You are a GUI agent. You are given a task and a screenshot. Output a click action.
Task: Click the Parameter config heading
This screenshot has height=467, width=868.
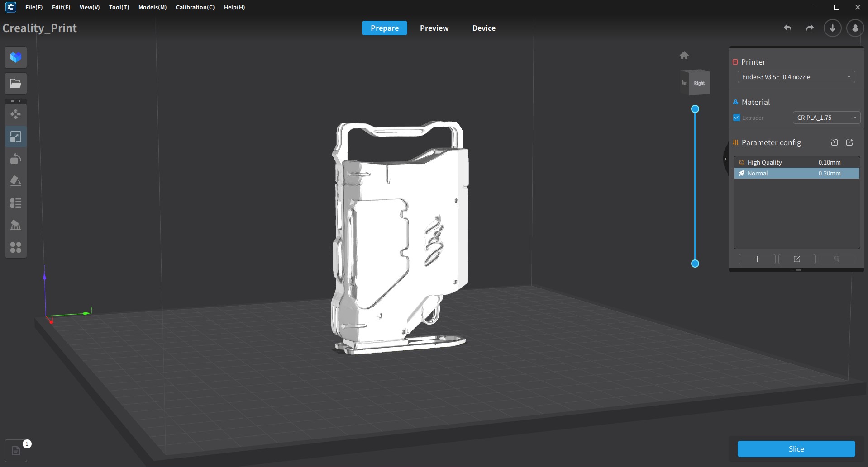pyautogui.click(x=771, y=142)
